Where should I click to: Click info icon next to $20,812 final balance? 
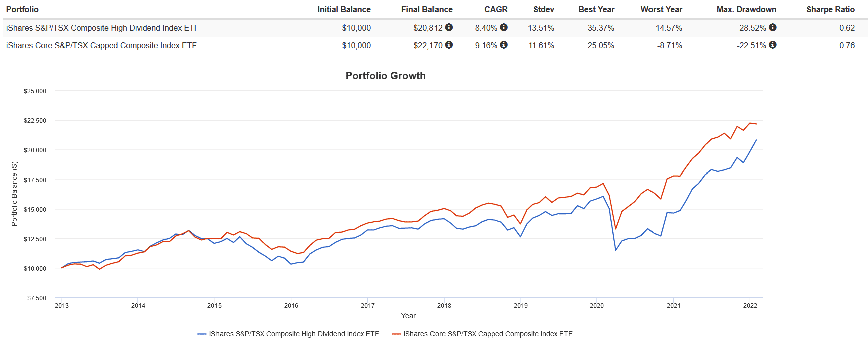pyautogui.click(x=449, y=27)
